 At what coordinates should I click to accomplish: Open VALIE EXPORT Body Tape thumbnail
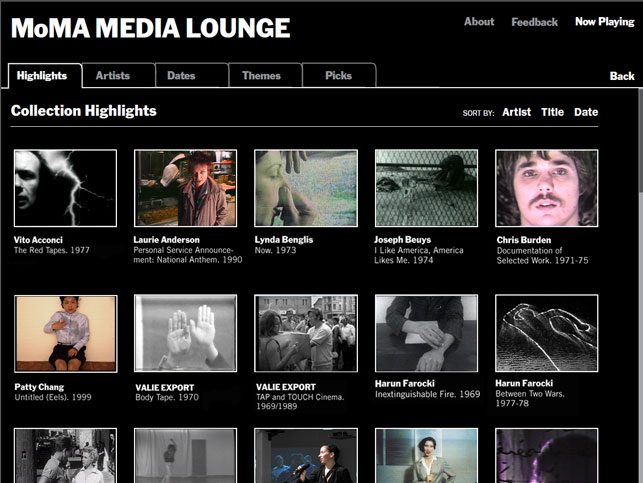click(x=185, y=333)
